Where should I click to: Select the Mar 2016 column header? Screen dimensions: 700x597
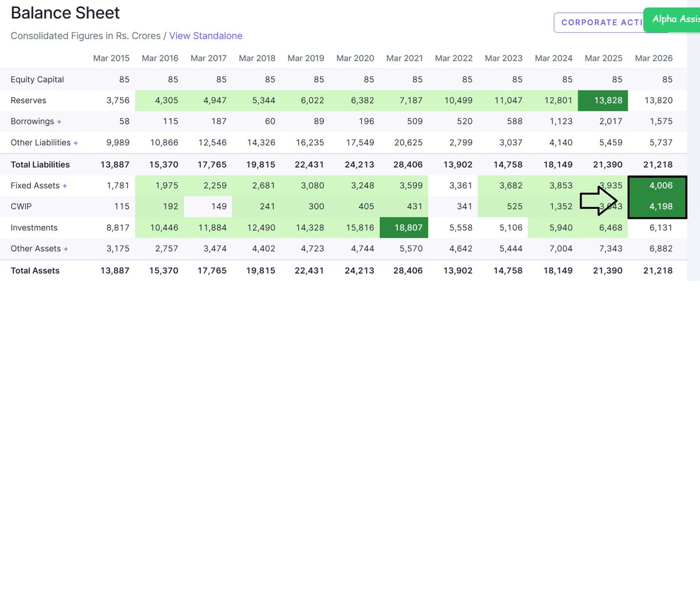coord(160,58)
